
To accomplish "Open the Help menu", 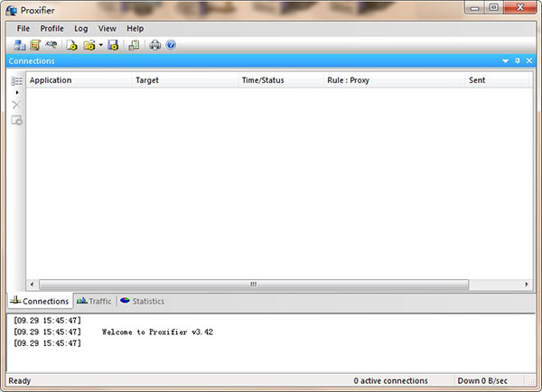I will click(x=135, y=29).
